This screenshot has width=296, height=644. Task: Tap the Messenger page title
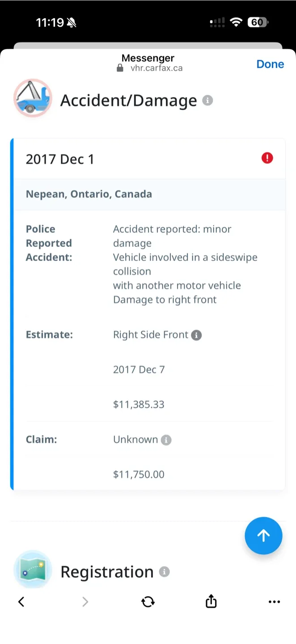(148, 58)
